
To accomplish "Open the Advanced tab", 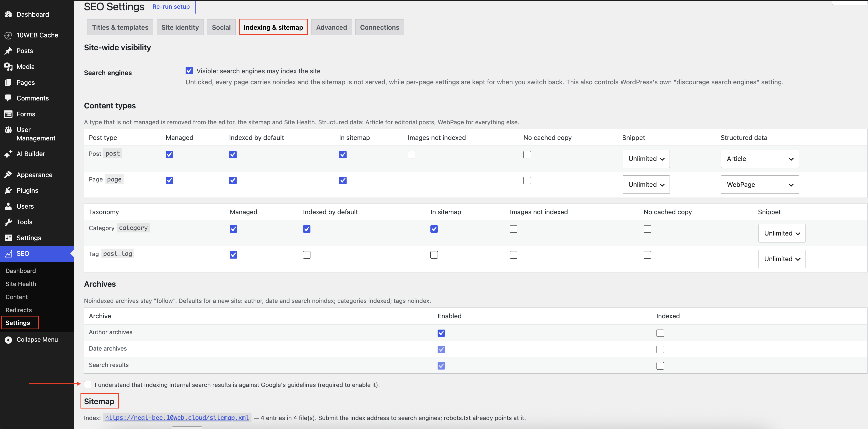I will [x=331, y=27].
